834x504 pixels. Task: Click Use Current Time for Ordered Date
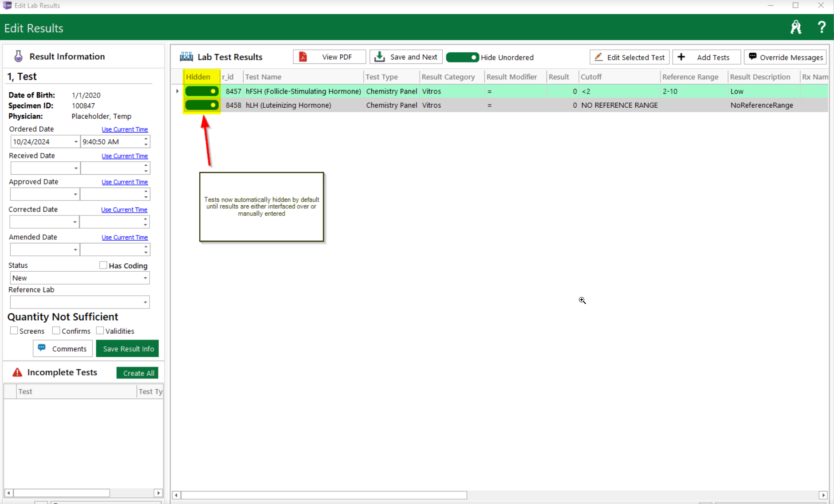[x=125, y=129]
